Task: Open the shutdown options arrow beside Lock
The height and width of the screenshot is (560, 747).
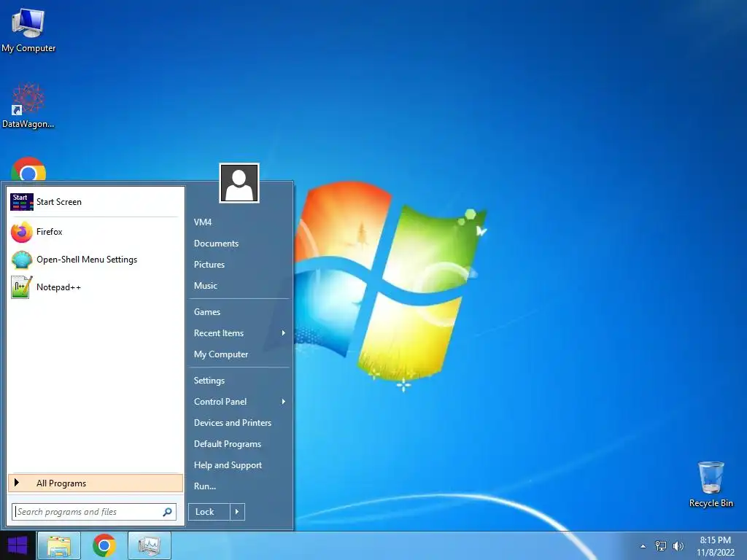Action: click(x=237, y=512)
